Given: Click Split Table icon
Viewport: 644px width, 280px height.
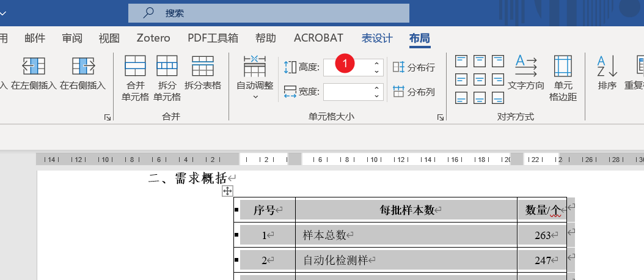Looking at the screenshot, I should point(202,66).
